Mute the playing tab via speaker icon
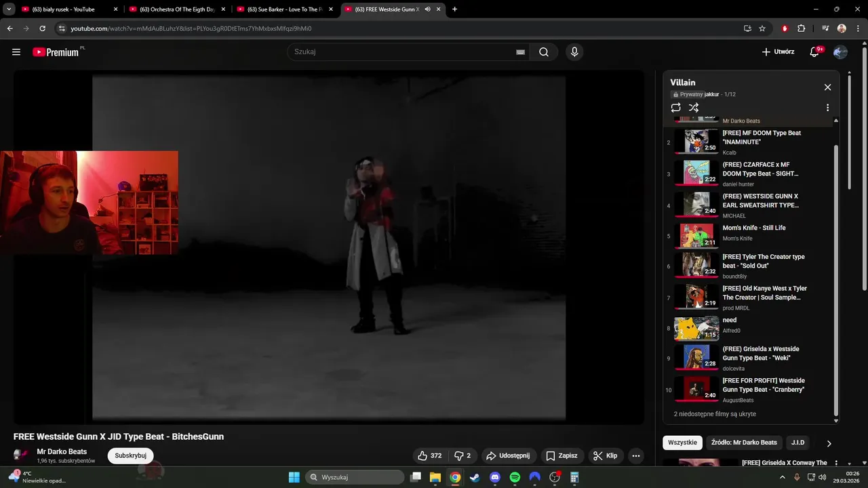Image resolution: width=868 pixels, height=488 pixels. tap(427, 9)
